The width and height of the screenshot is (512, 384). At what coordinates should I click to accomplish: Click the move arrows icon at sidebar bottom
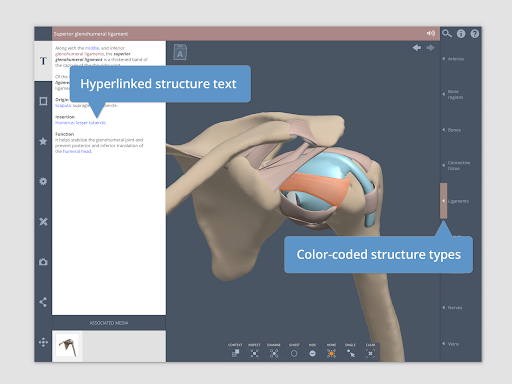click(x=43, y=342)
